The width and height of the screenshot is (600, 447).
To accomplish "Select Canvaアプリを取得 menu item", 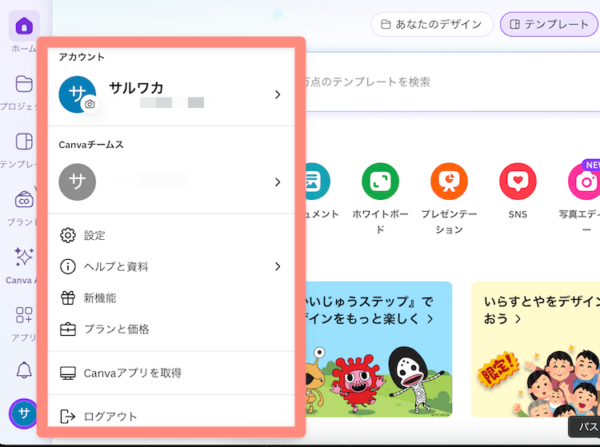I will point(171,373).
